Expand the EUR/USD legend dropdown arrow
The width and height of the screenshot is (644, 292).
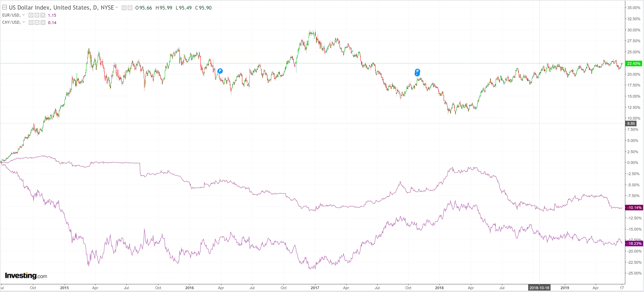[x=24, y=15]
